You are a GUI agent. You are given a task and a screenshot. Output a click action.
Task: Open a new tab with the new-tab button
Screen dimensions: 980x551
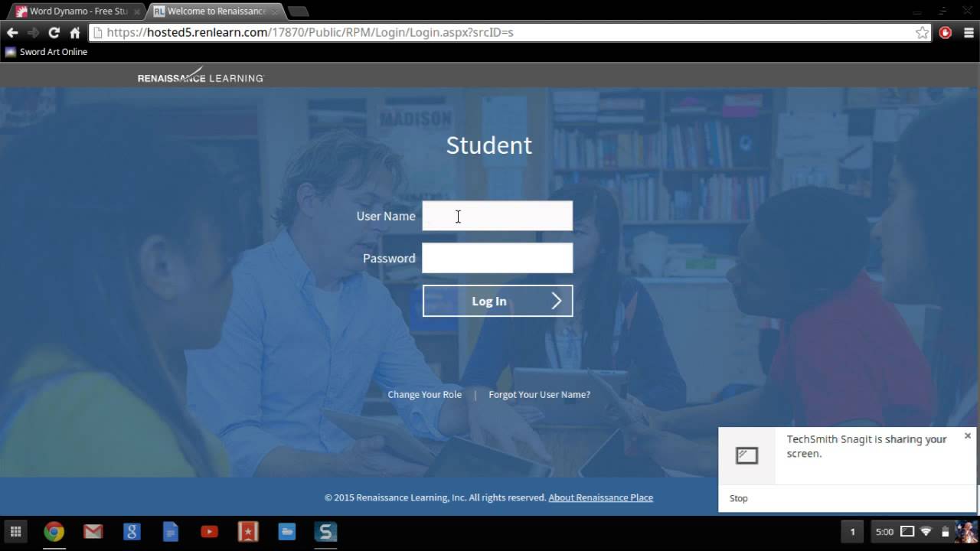point(299,11)
